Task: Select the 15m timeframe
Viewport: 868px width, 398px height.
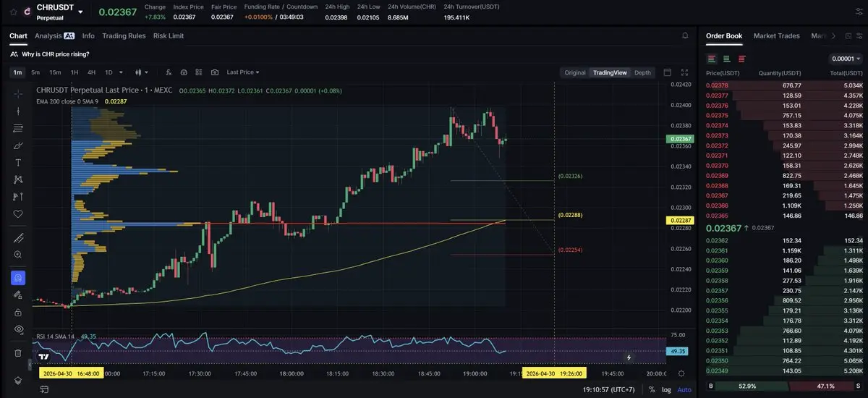Action: pyautogui.click(x=55, y=72)
